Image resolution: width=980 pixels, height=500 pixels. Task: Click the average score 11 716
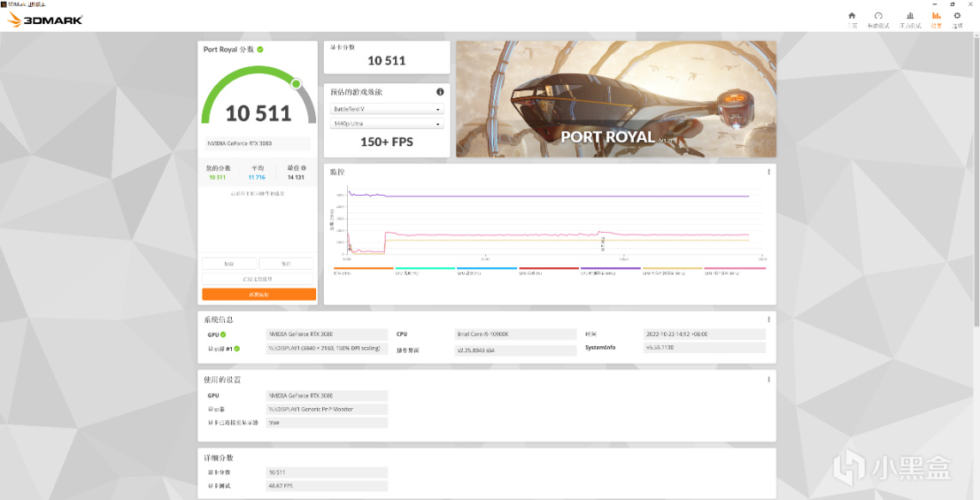click(x=257, y=178)
